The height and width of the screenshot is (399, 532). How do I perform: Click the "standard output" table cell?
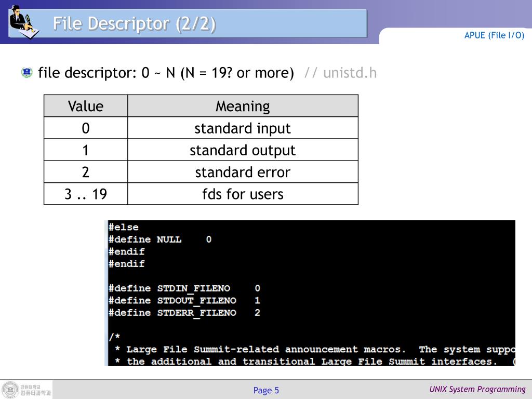243,150
